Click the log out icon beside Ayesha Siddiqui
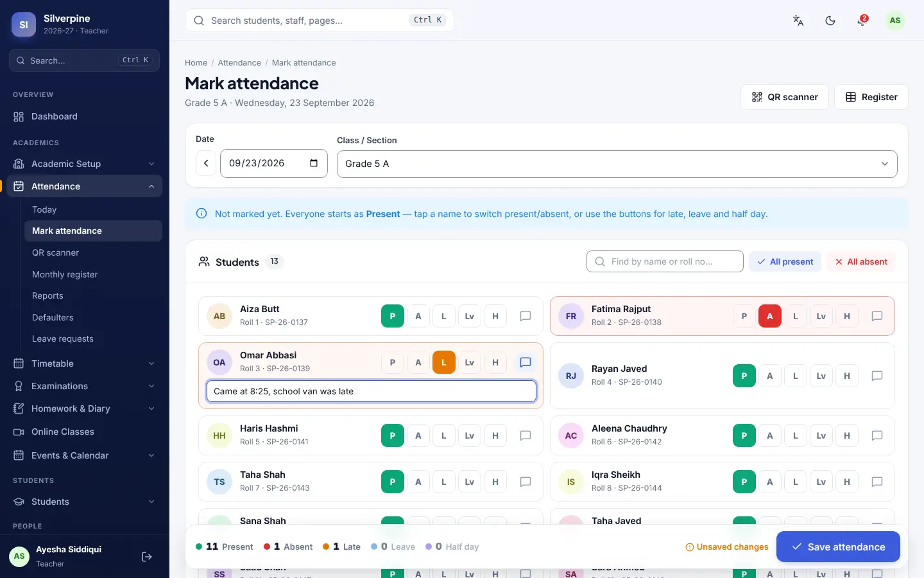The image size is (924, 578). (147, 557)
